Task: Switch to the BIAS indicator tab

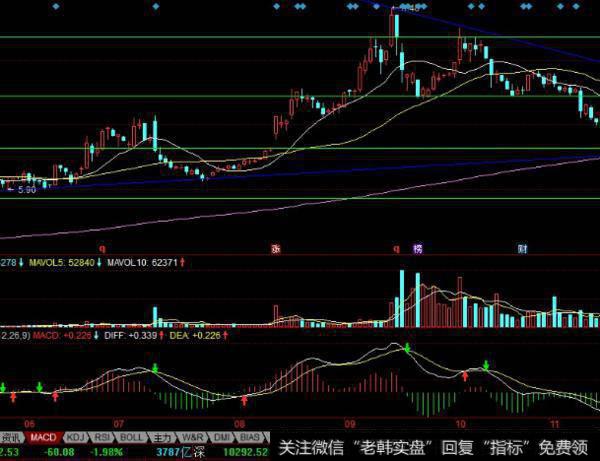Action: (x=252, y=438)
